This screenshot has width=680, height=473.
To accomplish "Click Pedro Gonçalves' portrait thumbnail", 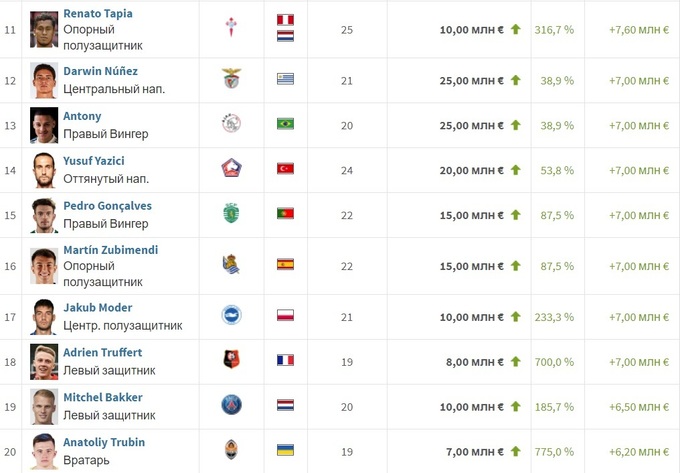I will 44,215.
